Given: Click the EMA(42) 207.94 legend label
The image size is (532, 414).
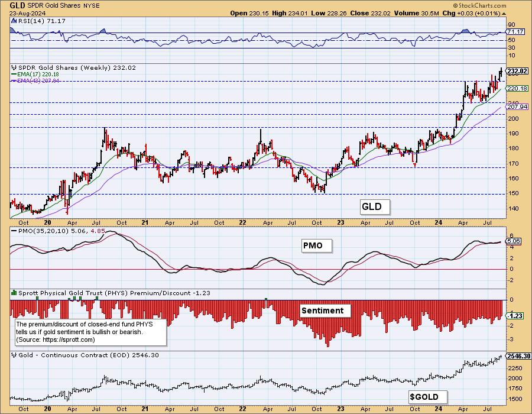Looking at the screenshot, I should pyautogui.click(x=38, y=81).
